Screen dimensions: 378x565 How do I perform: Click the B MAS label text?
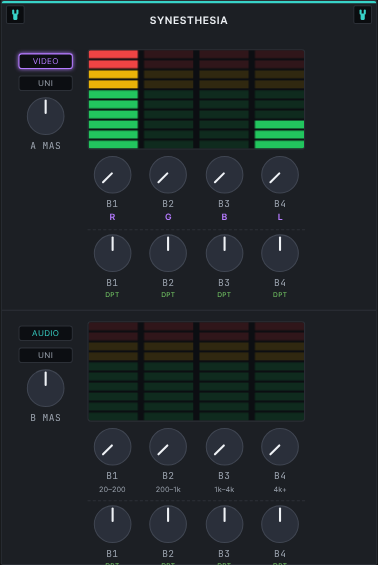tap(46, 418)
